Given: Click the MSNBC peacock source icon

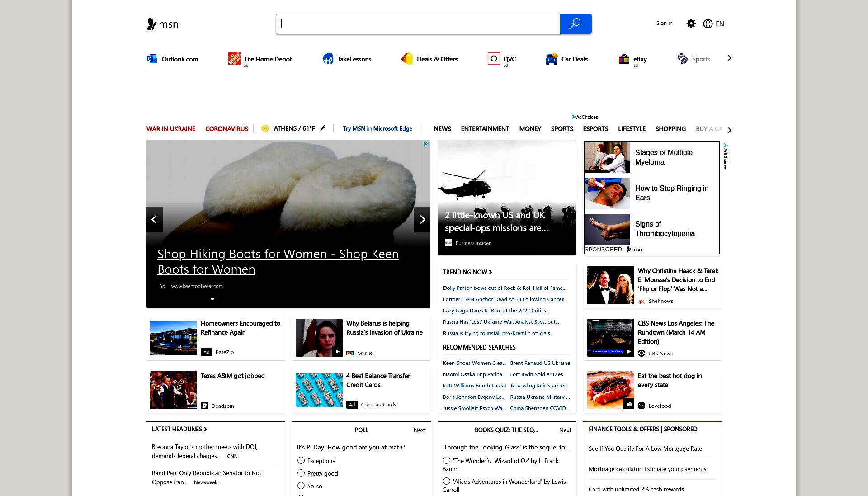Looking at the screenshot, I should click(350, 353).
